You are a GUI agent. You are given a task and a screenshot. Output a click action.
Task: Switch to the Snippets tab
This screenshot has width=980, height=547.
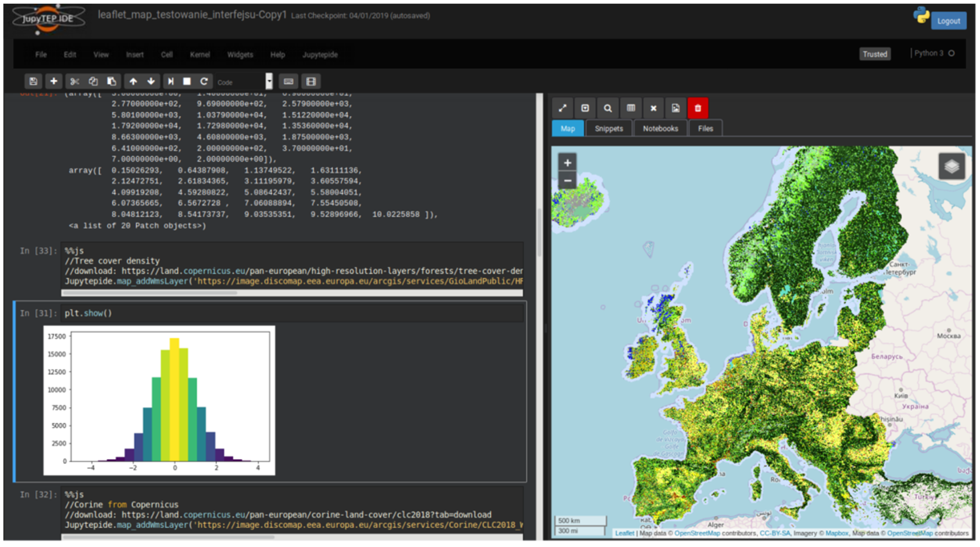coord(609,129)
